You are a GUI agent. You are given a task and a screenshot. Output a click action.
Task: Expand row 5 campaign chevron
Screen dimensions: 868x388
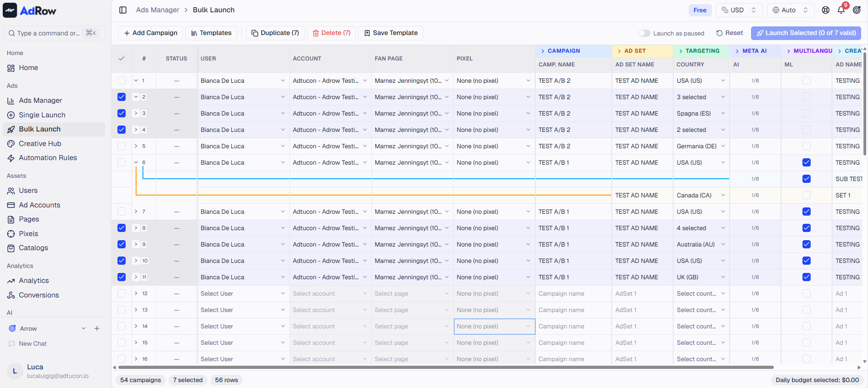click(136, 146)
